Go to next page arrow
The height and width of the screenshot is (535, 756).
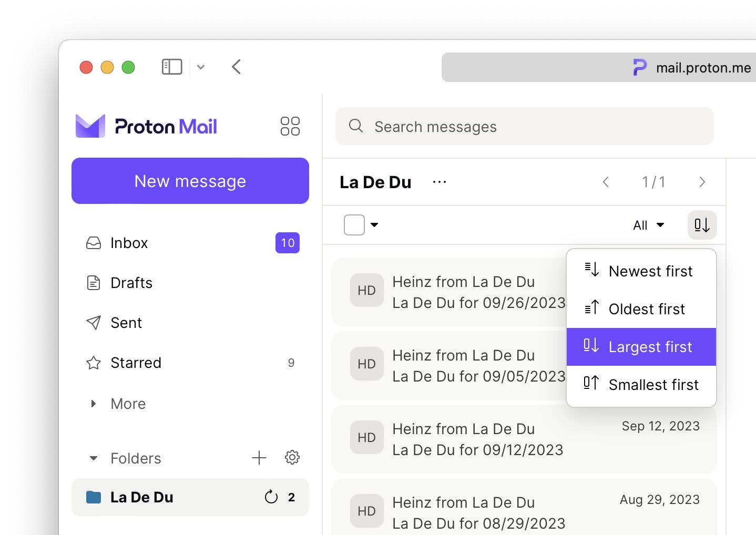pos(702,182)
